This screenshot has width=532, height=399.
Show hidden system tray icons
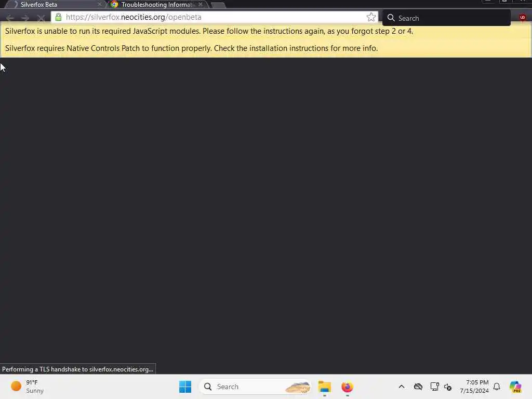[402, 387]
